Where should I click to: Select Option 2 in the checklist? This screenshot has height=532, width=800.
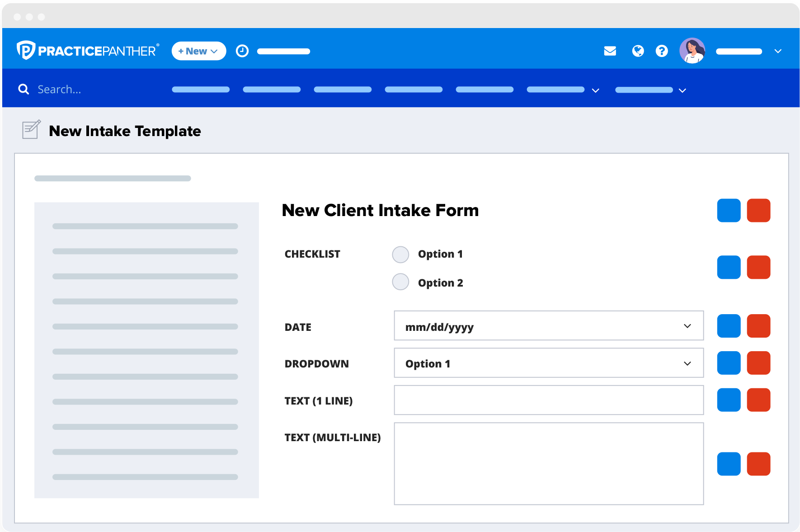coord(400,282)
